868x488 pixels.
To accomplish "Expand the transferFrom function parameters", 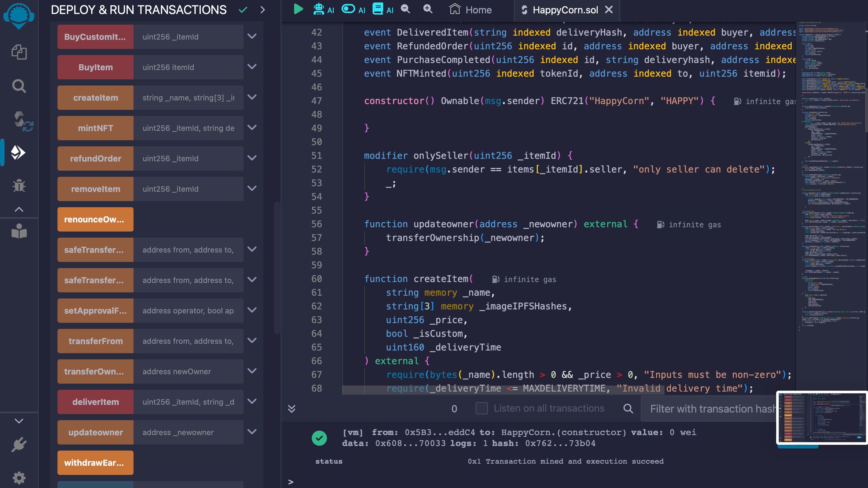I will coord(252,340).
